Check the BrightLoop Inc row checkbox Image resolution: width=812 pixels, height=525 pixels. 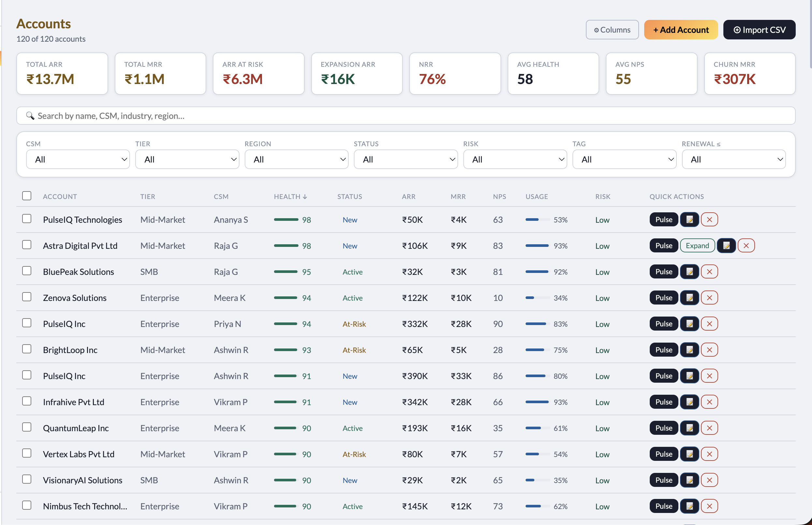pos(27,349)
